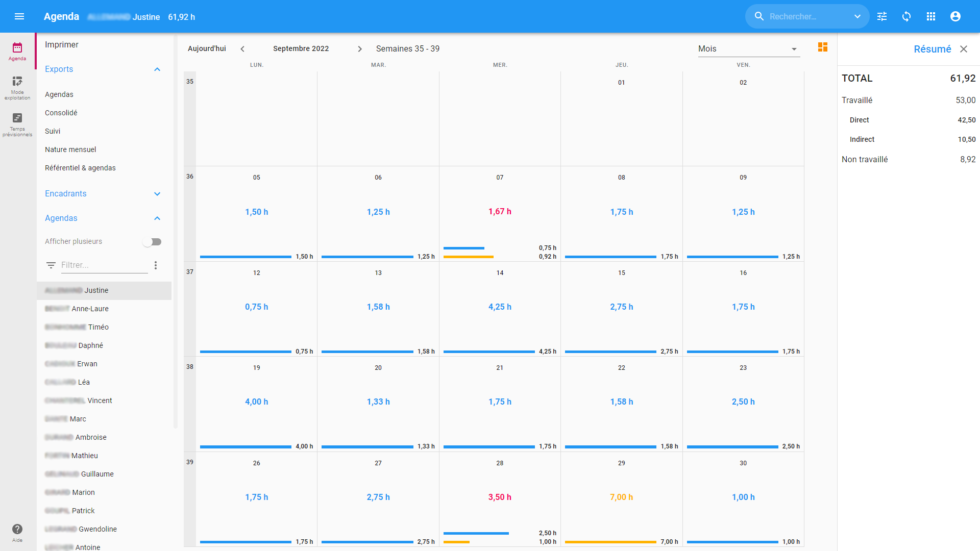Image resolution: width=980 pixels, height=551 pixels.
Task: Focus the Filtrer agendas input
Action: (x=104, y=265)
